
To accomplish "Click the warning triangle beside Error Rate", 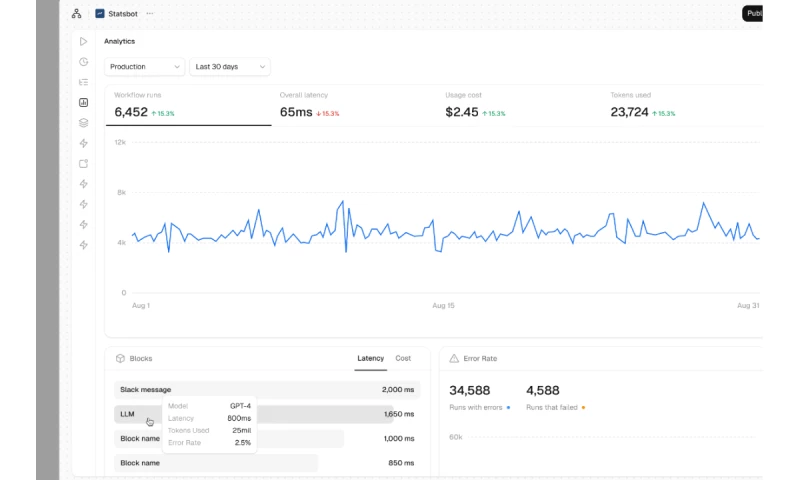I will pyautogui.click(x=454, y=358).
